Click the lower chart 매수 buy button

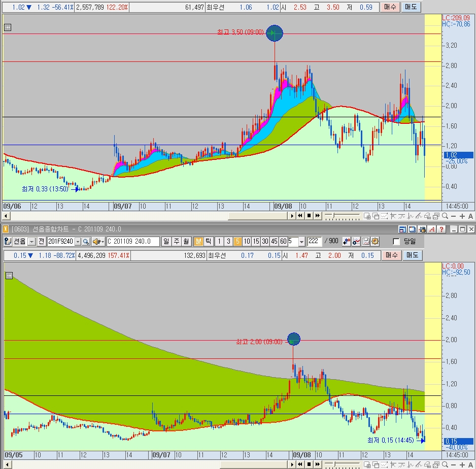click(391, 255)
